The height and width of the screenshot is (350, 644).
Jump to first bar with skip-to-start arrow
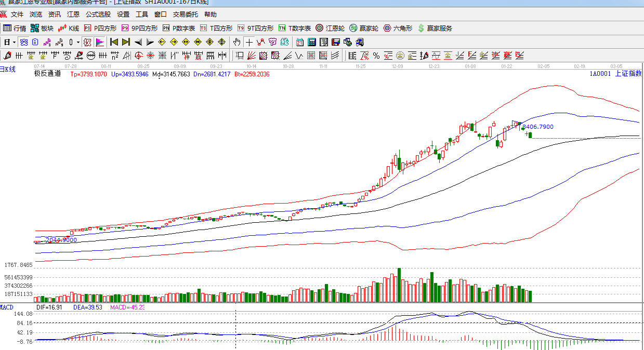(x=114, y=42)
